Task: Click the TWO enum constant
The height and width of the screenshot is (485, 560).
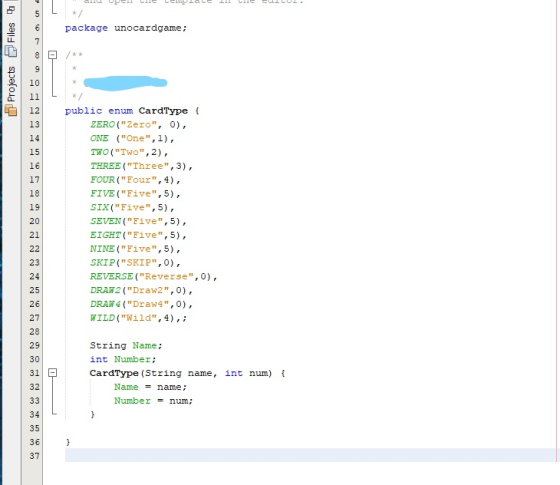Action: 99,152
